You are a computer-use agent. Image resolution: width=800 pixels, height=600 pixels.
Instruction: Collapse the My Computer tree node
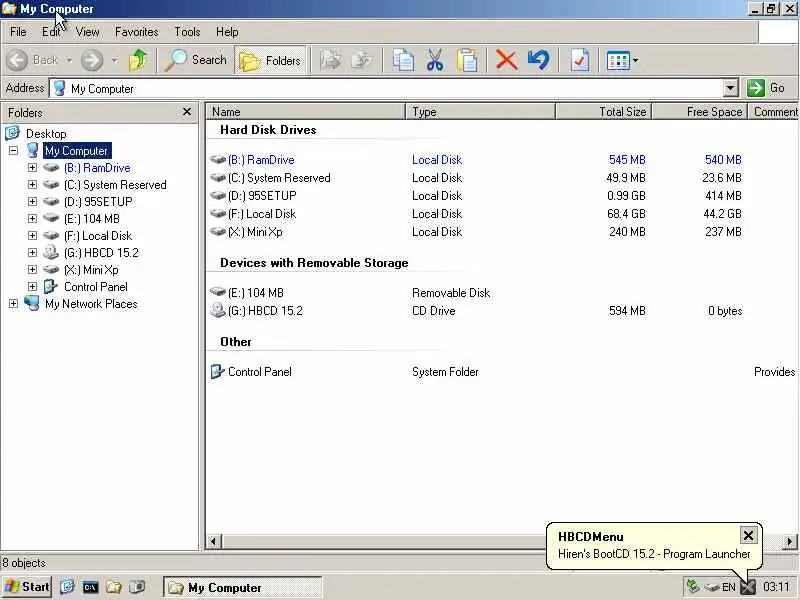coord(13,151)
